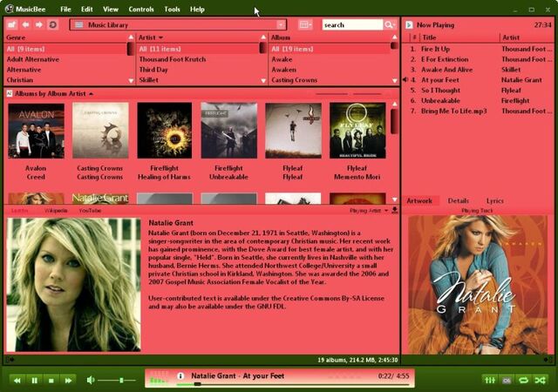Open the YouTube tab
Viewport: 558px width, 392px height.
90,211
